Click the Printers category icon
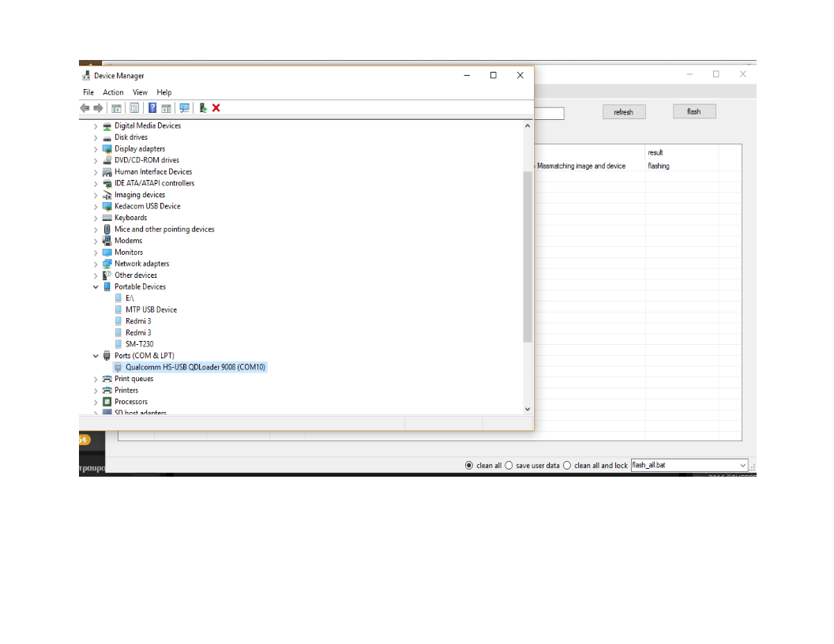Image resolution: width=834 pixels, height=644 pixels. point(107,391)
